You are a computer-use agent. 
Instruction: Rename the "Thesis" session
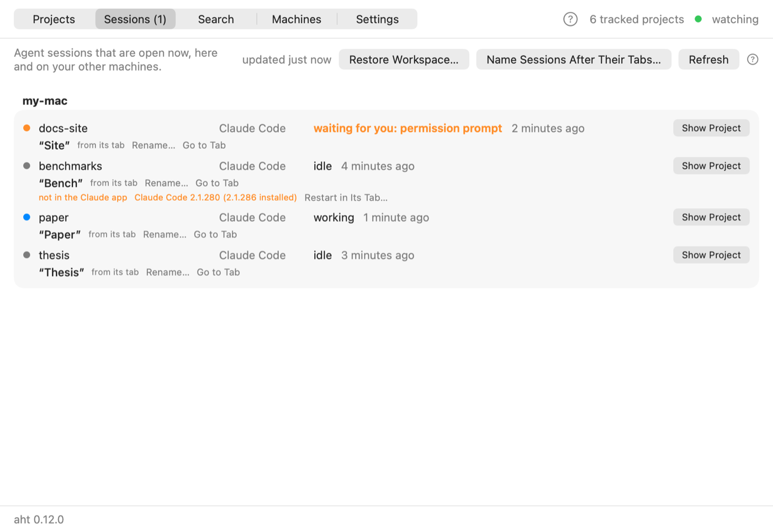pyautogui.click(x=168, y=272)
